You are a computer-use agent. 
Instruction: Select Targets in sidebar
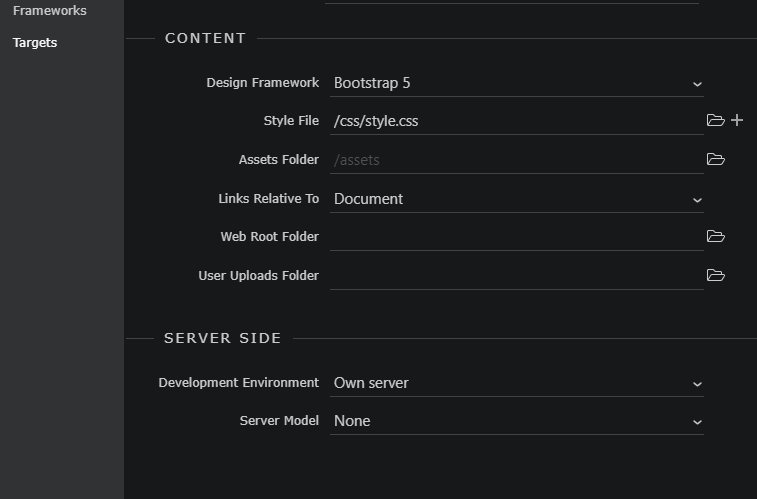point(35,43)
